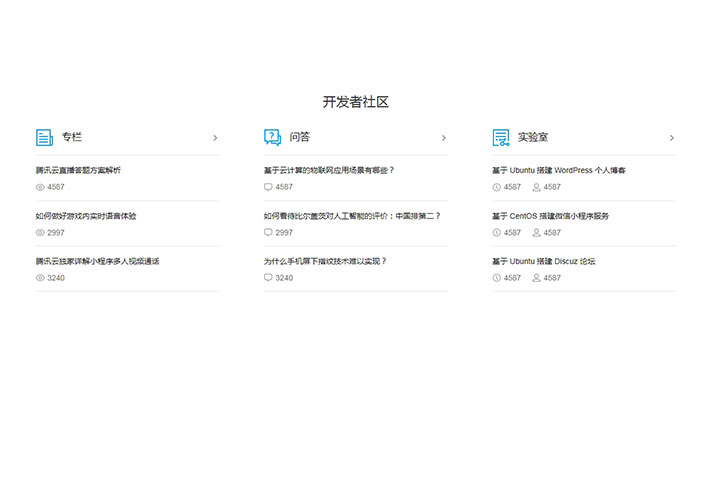The width and height of the screenshot is (710, 501).
Task: Expand the 问答 section with right chevron
Action: point(443,138)
